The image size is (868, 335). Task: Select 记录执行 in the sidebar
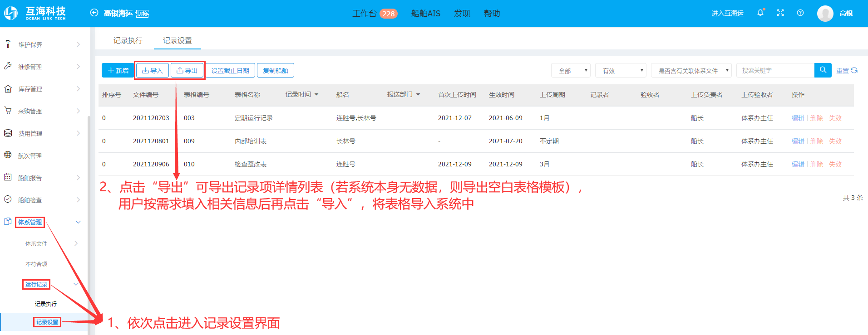(x=46, y=304)
